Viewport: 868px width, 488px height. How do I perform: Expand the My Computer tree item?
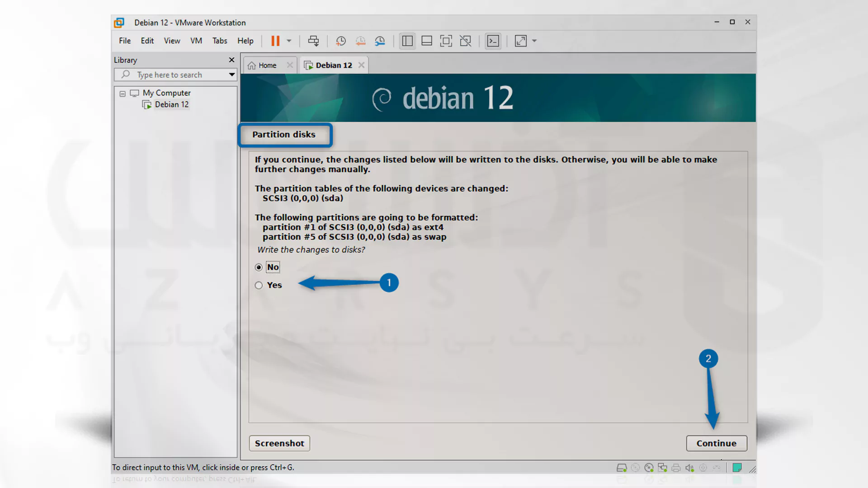click(122, 92)
